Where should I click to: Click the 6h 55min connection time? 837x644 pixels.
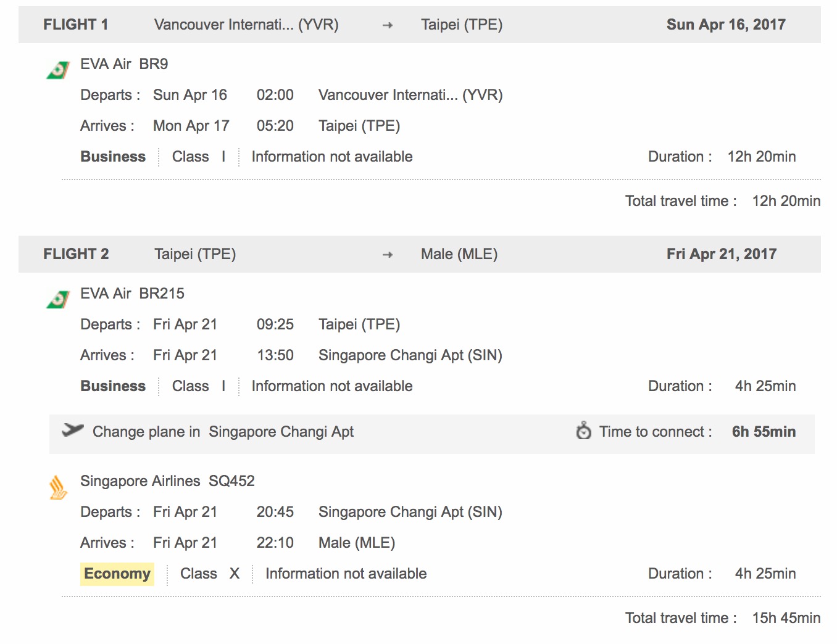[764, 432]
